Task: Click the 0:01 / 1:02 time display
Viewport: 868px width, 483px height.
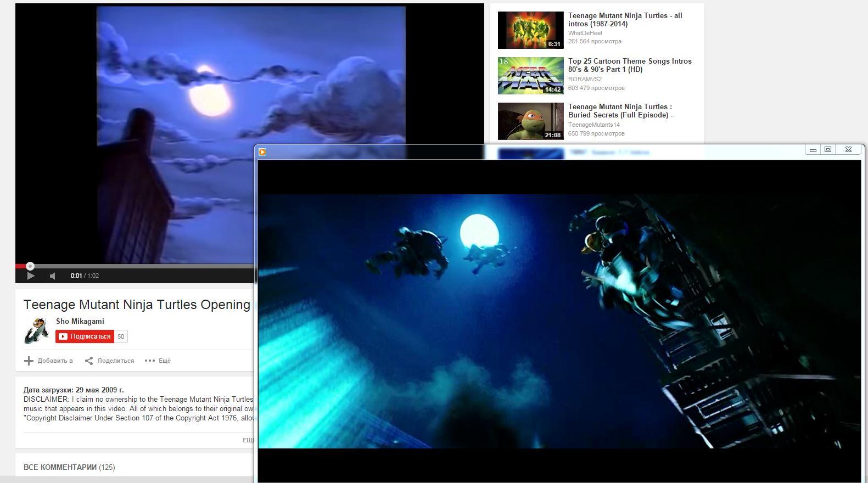Action: coord(85,276)
